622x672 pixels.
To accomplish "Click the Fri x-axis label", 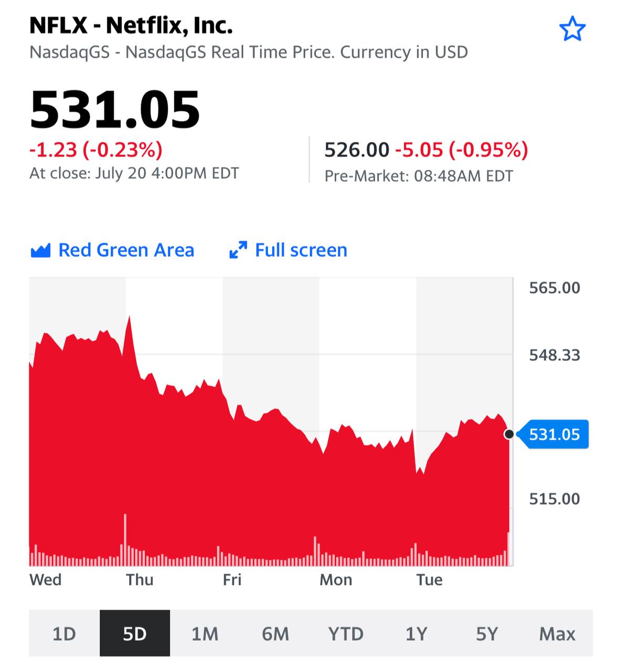I will tap(232, 580).
